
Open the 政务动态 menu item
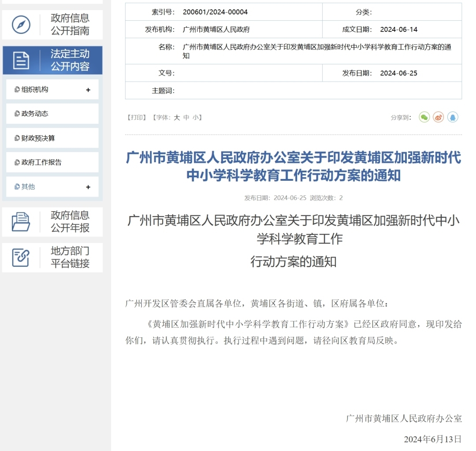click(35, 114)
